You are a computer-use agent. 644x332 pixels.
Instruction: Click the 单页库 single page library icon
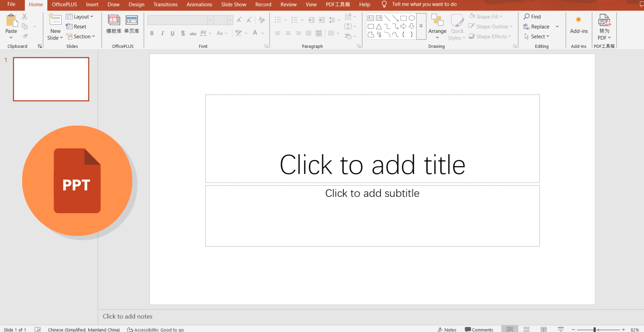pyautogui.click(x=132, y=20)
